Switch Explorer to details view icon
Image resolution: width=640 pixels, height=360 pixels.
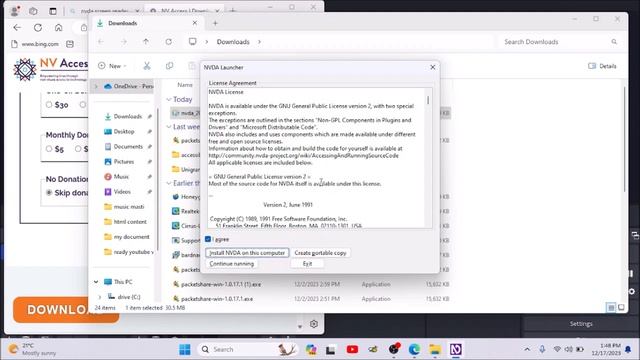click(611, 307)
